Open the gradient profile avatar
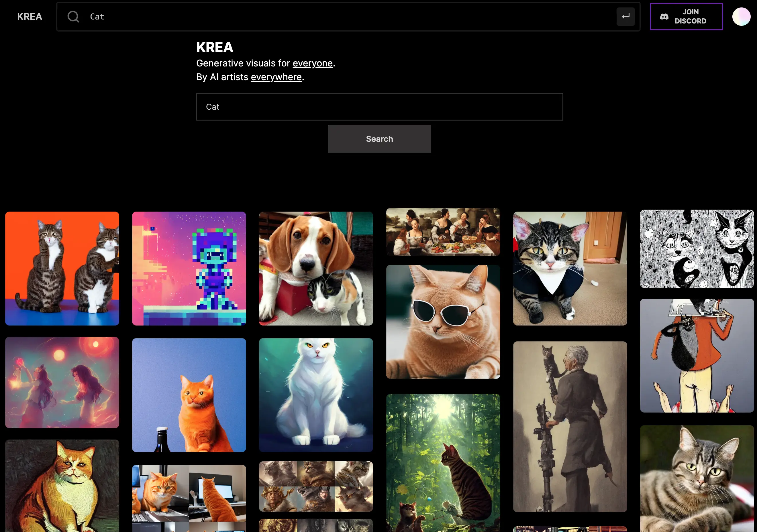 point(741,17)
